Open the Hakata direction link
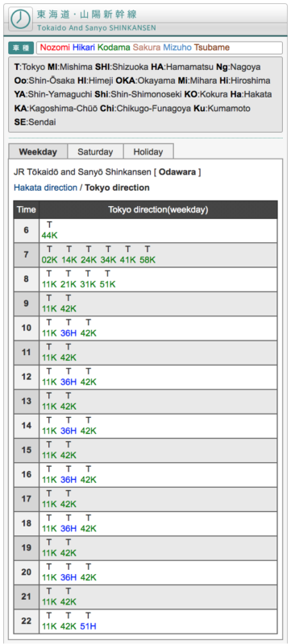291x644 pixels. 46,188
